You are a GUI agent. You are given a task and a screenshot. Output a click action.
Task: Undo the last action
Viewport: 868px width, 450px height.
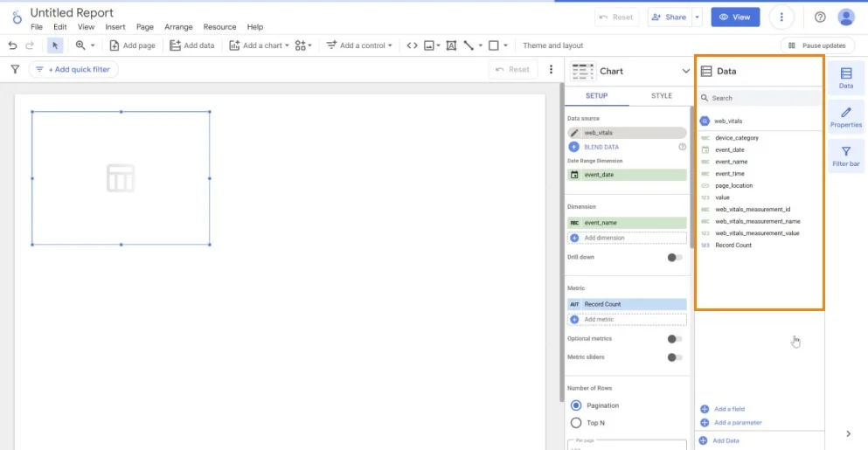12,45
